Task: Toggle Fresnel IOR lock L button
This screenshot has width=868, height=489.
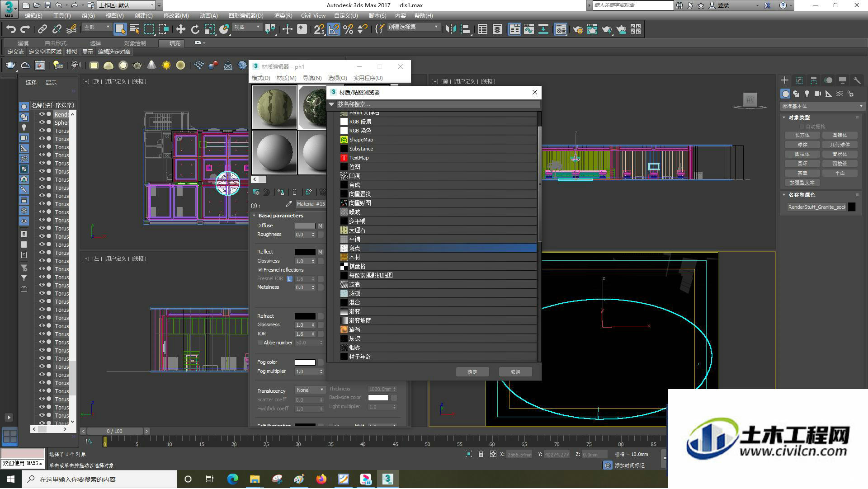Action: point(289,279)
